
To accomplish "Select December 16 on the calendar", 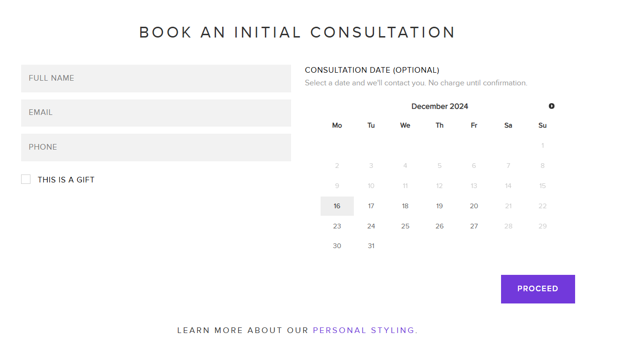I will click(337, 206).
